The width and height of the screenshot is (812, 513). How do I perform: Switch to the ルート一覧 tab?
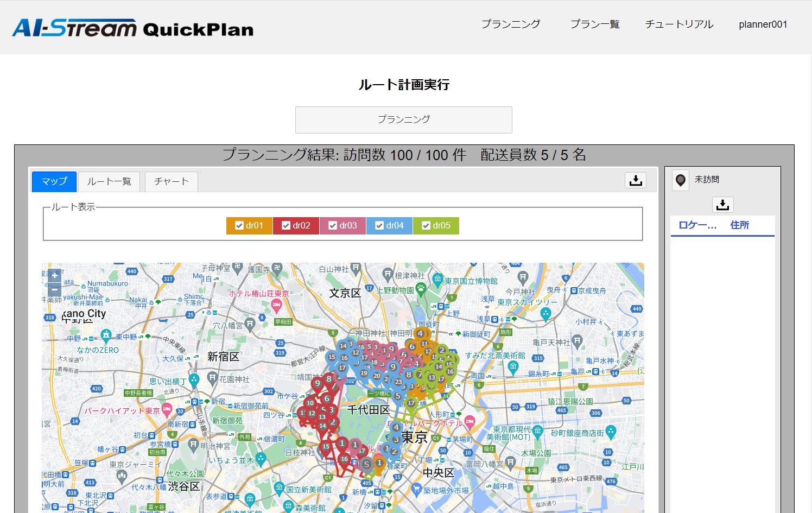coord(109,181)
